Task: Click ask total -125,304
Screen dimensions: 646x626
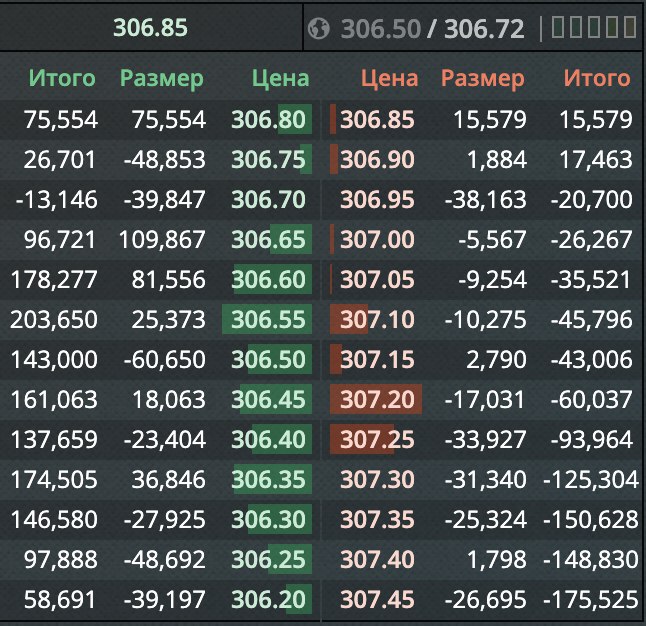Action: coord(591,480)
